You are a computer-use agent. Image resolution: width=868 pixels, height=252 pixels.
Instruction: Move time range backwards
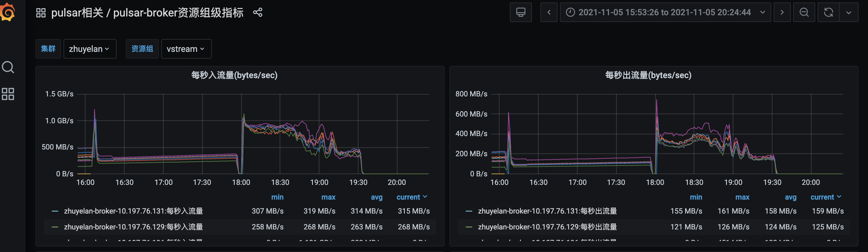pos(549,13)
